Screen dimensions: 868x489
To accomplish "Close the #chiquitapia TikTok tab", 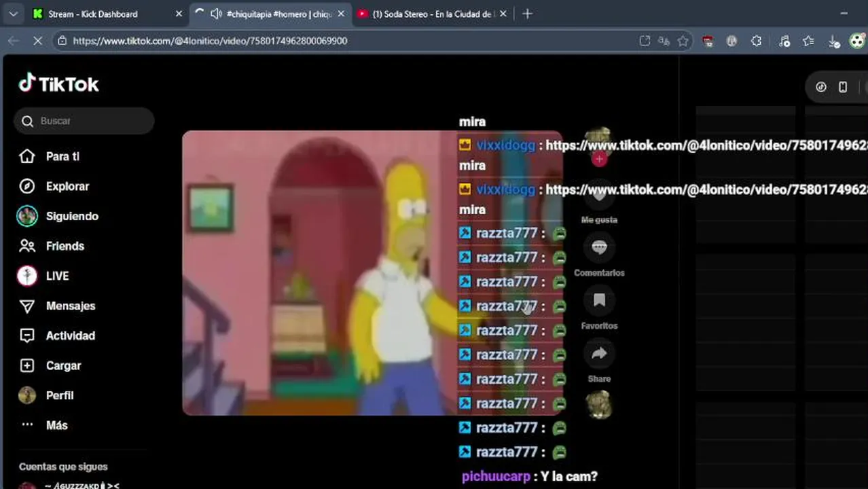I will [341, 14].
